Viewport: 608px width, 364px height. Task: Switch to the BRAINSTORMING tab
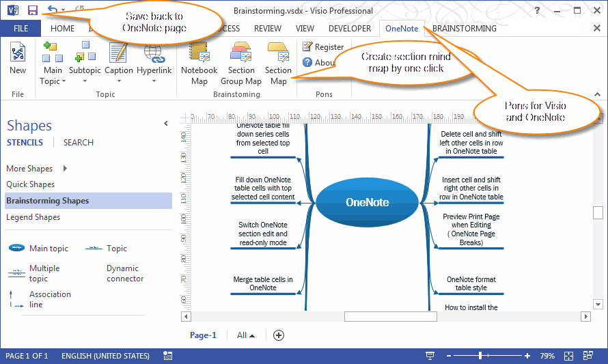tap(464, 28)
